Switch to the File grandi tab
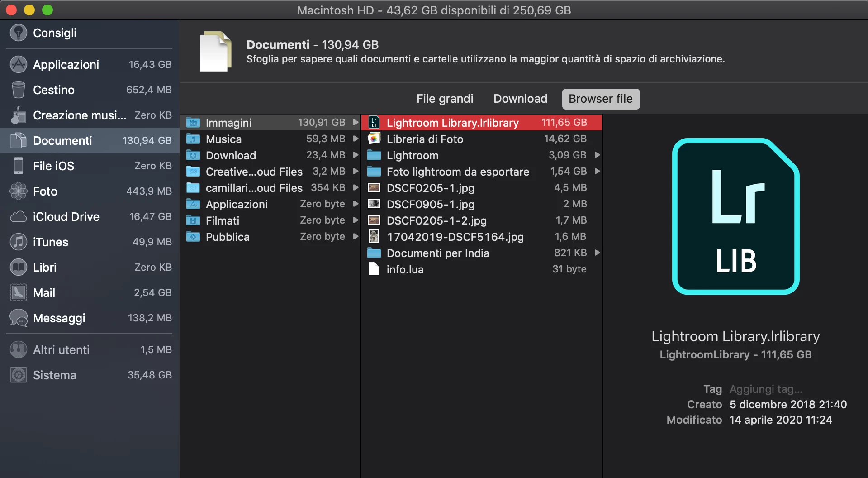The width and height of the screenshot is (868, 478). (x=445, y=99)
